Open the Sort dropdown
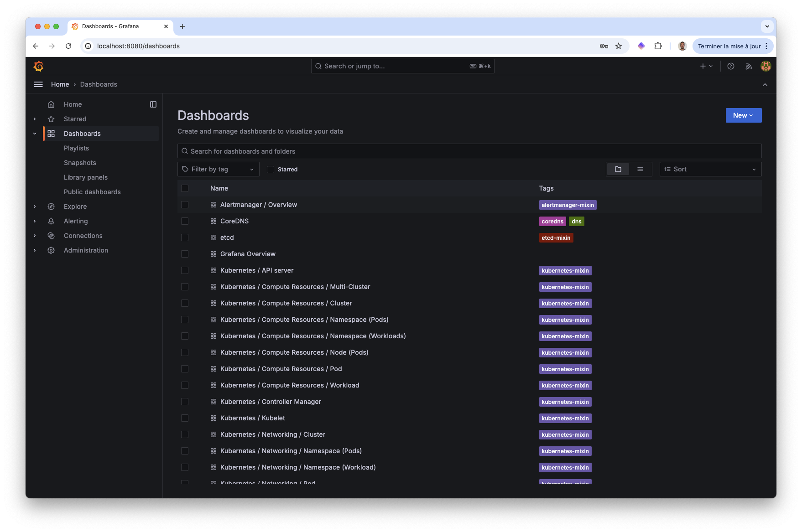The width and height of the screenshot is (802, 532). coord(710,169)
